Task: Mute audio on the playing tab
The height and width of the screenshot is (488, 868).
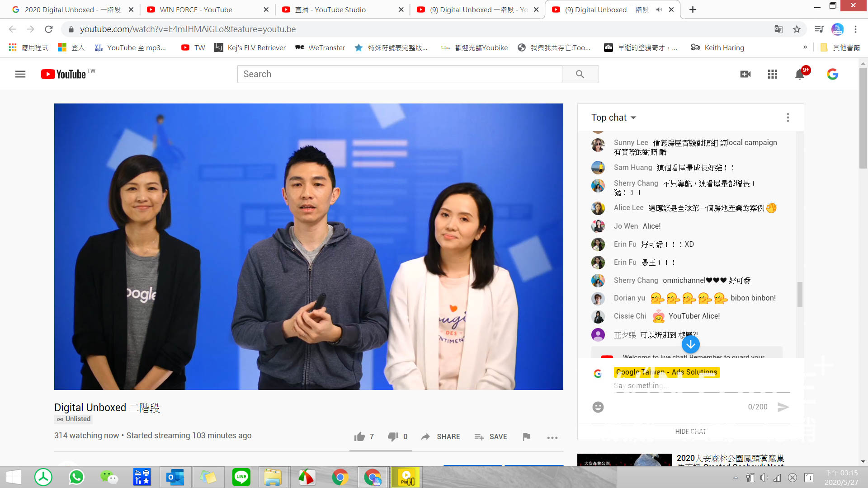Action: click(x=659, y=9)
